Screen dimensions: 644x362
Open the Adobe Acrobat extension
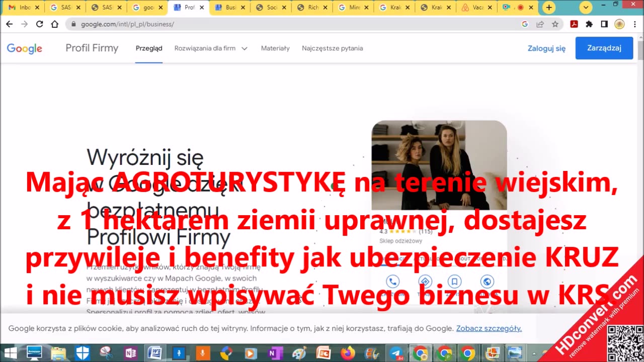[x=574, y=24]
